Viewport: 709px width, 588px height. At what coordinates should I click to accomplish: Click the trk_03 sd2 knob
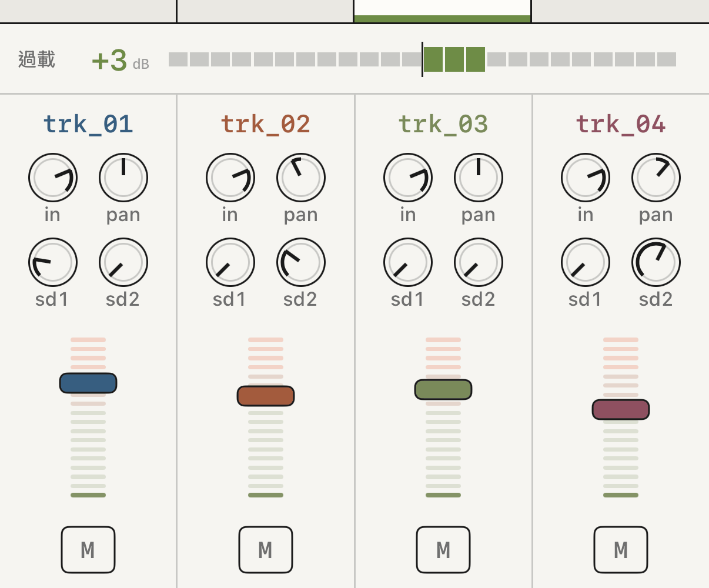pyautogui.click(x=479, y=262)
